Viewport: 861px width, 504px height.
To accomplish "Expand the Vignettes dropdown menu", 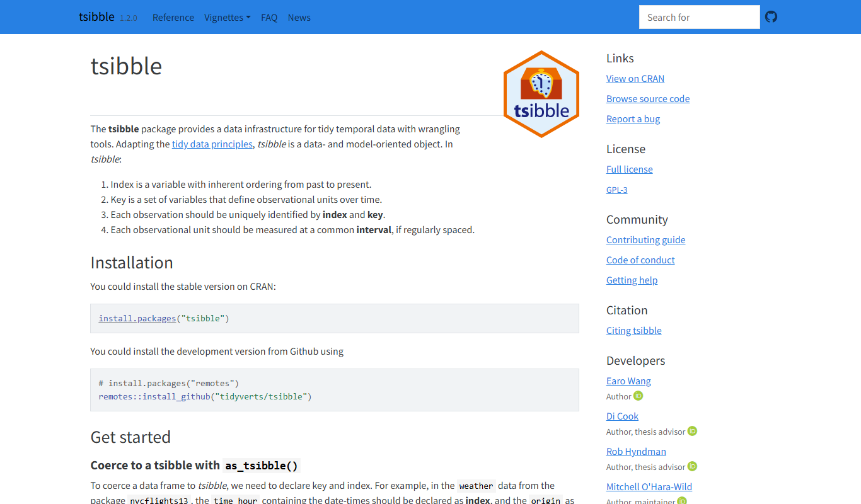I will point(228,18).
